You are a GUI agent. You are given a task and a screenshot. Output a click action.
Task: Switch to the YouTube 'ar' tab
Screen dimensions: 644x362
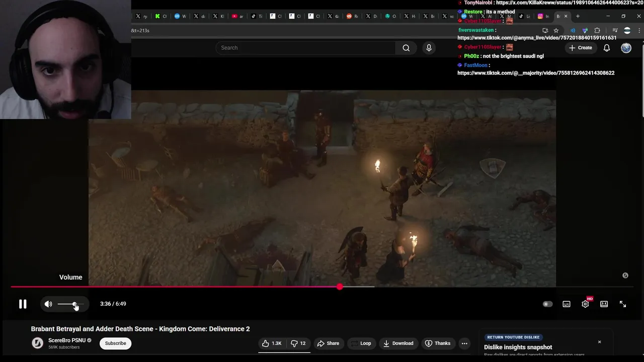point(237,16)
